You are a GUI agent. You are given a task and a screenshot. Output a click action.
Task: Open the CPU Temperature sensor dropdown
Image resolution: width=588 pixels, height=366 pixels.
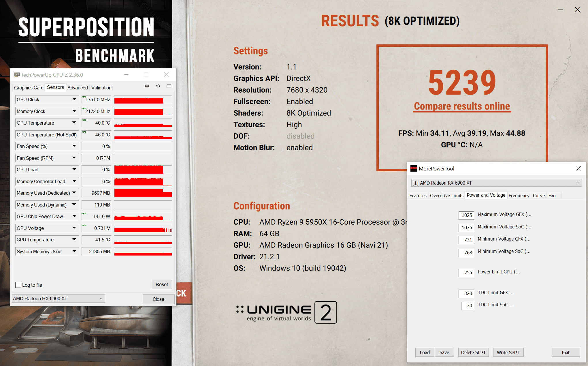[74, 240]
